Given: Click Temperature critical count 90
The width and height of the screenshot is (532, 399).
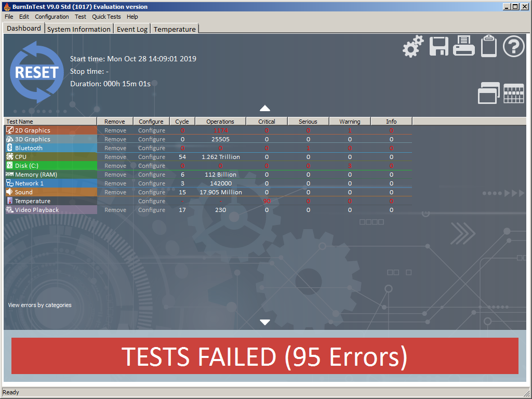Looking at the screenshot, I should (x=267, y=201).
